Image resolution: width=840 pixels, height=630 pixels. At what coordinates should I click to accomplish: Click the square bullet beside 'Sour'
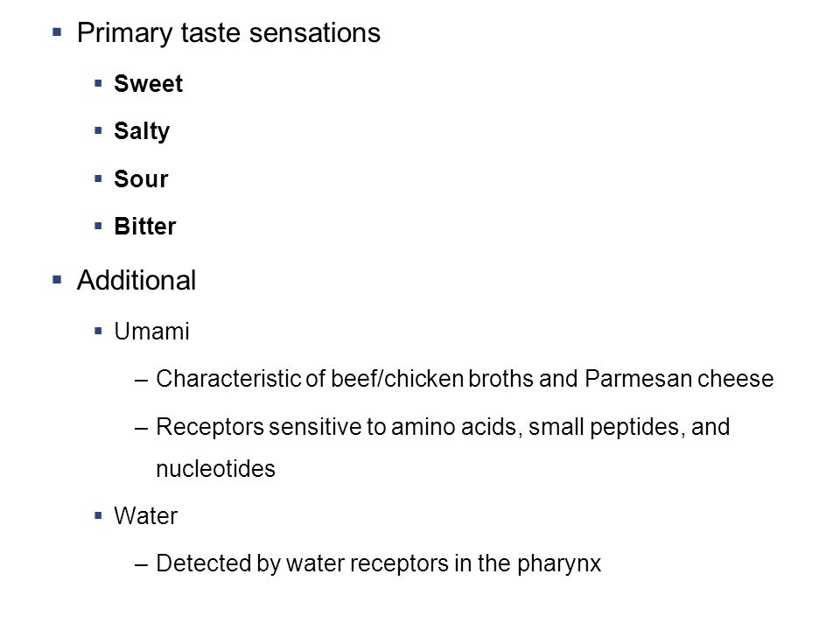point(98,178)
